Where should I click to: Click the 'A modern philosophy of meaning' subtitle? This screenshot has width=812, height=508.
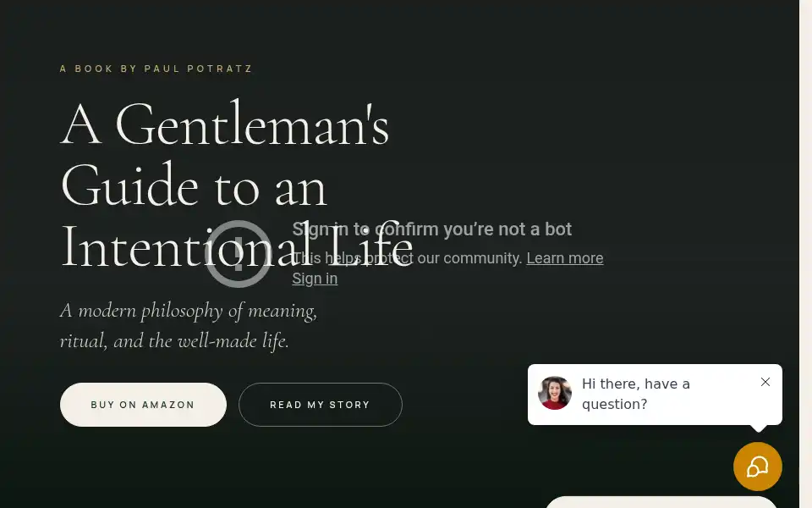pyautogui.click(x=189, y=325)
